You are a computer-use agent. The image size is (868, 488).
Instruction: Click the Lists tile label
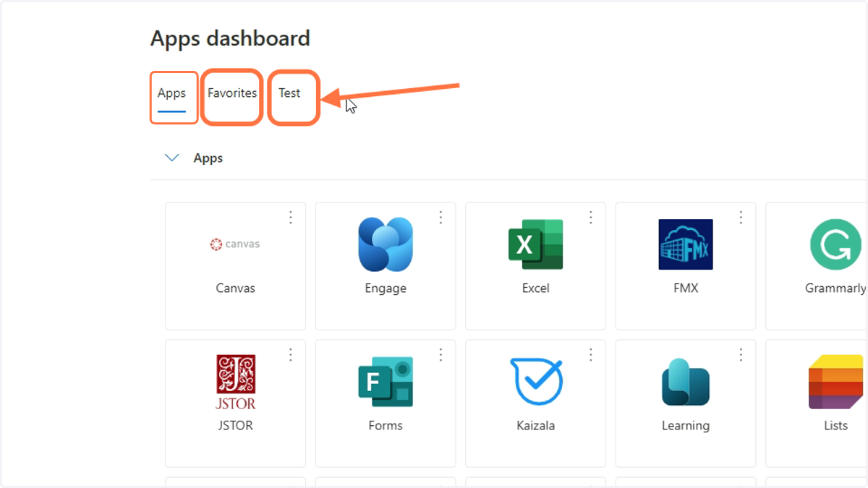click(x=835, y=425)
